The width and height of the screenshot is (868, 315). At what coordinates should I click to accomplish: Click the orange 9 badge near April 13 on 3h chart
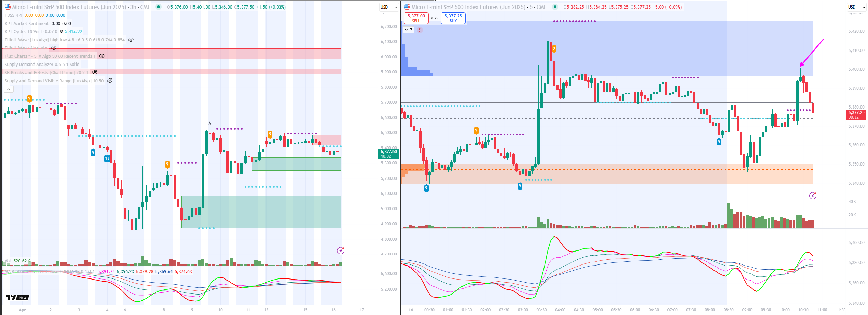(x=270, y=134)
